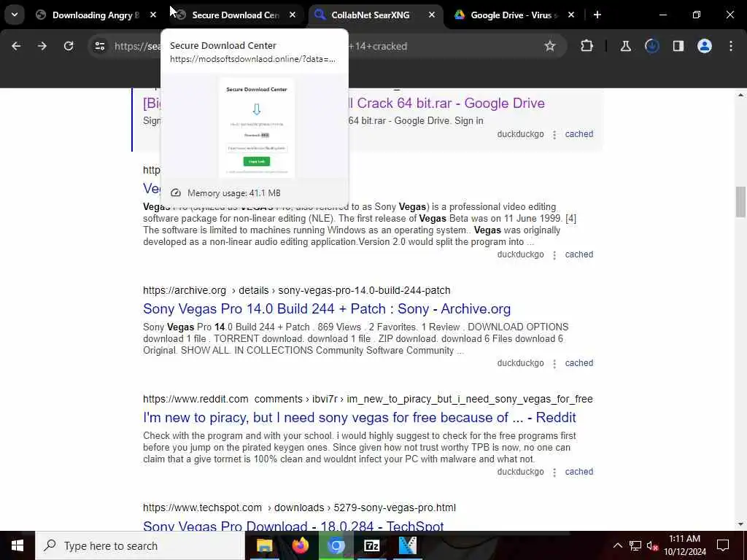Open cached link for Vegas Pro Wikipedia result
The image size is (747, 560).
pyautogui.click(x=578, y=254)
